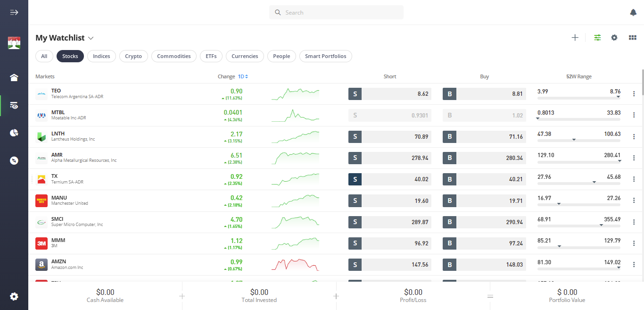Open notifications via the bell icon

[x=633, y=12]
